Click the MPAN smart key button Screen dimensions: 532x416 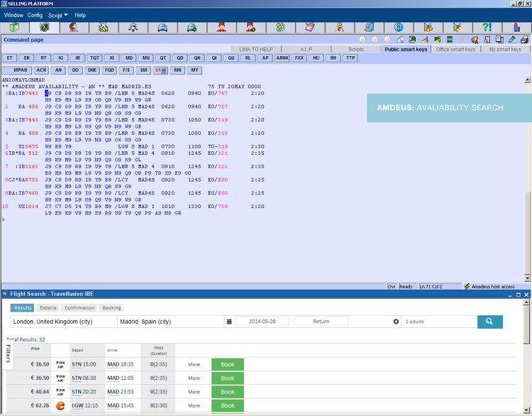pos(17,70)
